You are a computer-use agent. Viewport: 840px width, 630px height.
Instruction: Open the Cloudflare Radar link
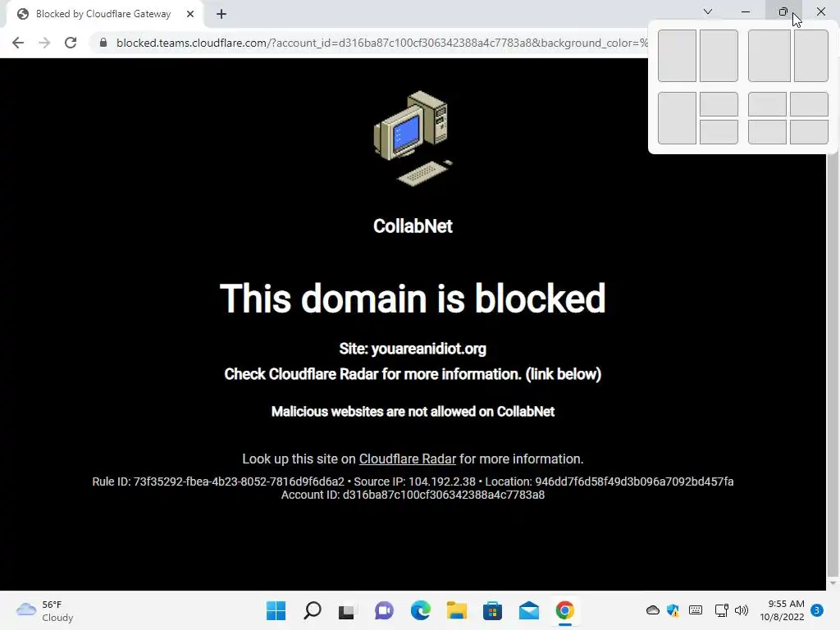click(407, 459)
